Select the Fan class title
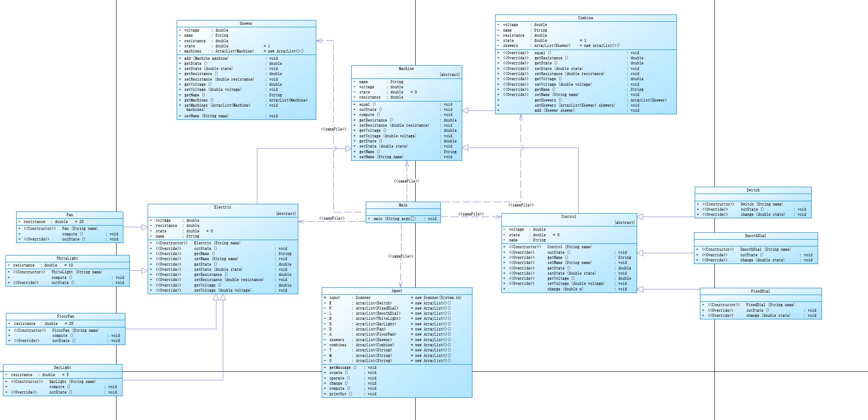868x420 pixels. [x=70, y=215]
